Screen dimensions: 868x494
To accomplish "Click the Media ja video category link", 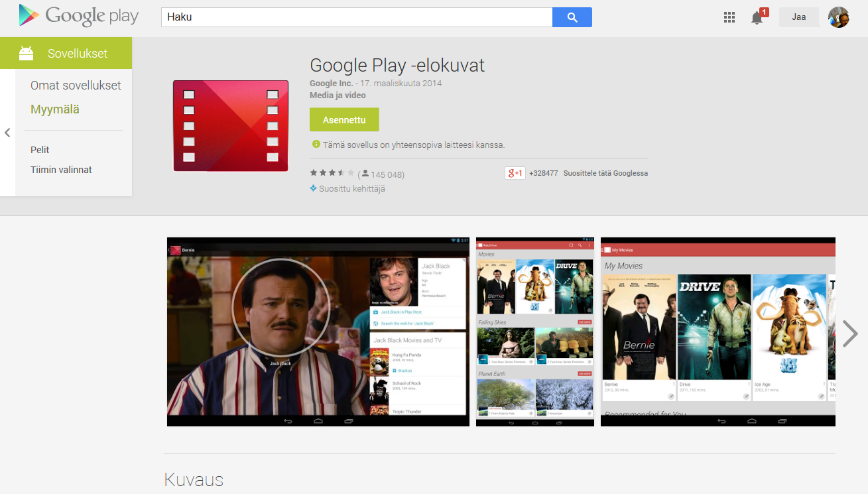I will click(x=338, y=95).
